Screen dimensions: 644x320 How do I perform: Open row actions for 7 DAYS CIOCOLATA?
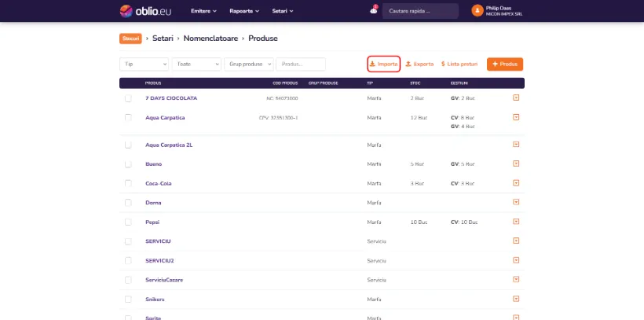516,98
